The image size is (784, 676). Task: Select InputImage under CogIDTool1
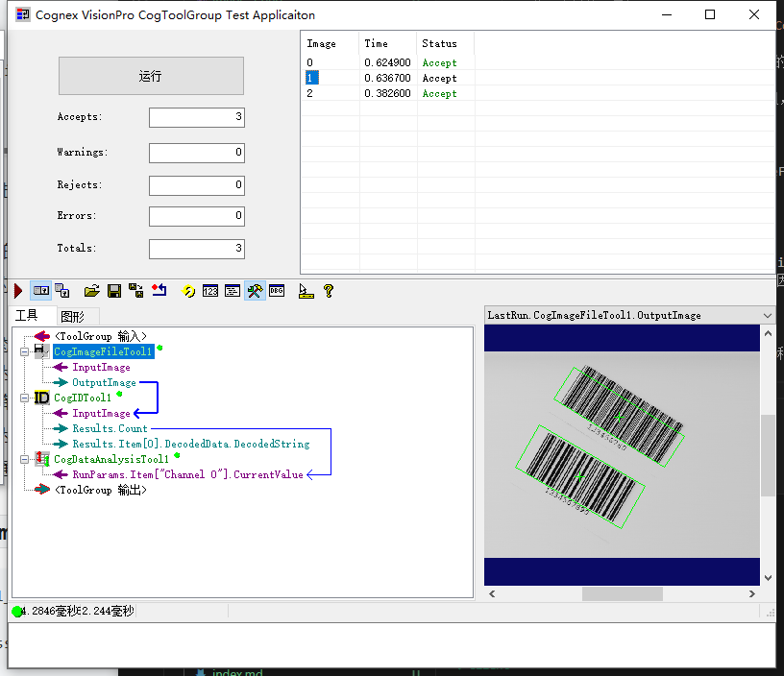tap(102, 413)
